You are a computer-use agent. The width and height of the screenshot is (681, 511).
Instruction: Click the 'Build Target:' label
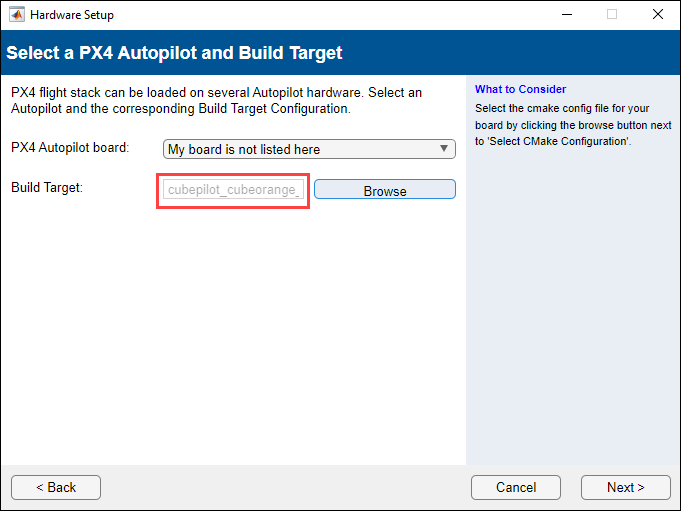(x=47, y=187)
